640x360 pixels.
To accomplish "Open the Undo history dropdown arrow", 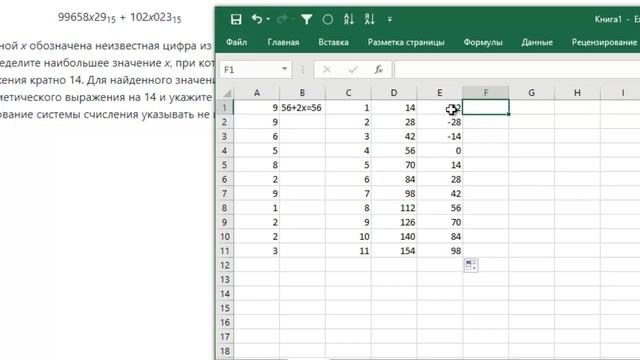I will click(x=268, y=19).
